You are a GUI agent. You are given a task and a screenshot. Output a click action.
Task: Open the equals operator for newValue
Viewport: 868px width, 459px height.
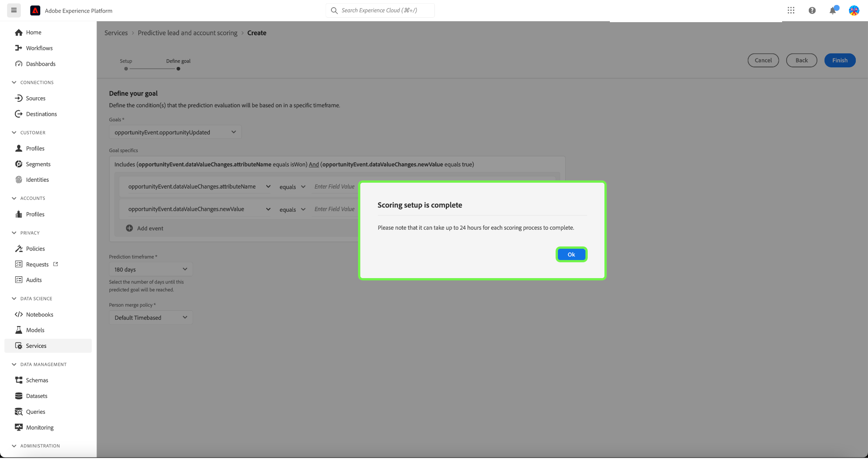pos(292,209)
